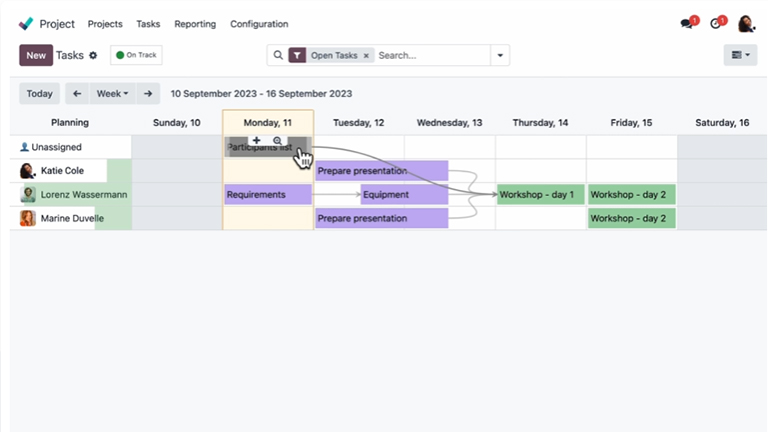Open the Week scale dropdown
This screenshot has height=432, width=768.
[112, 94]
